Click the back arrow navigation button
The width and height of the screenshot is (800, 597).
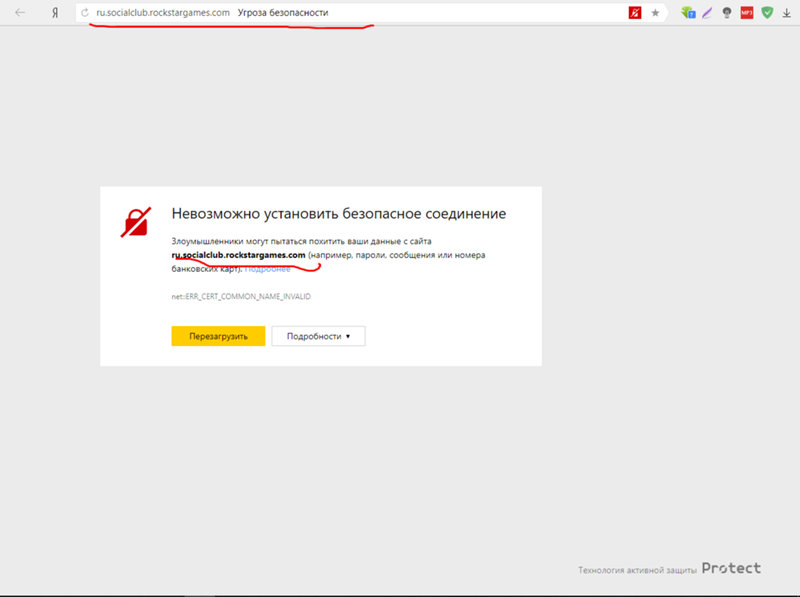tap(20, 13)
